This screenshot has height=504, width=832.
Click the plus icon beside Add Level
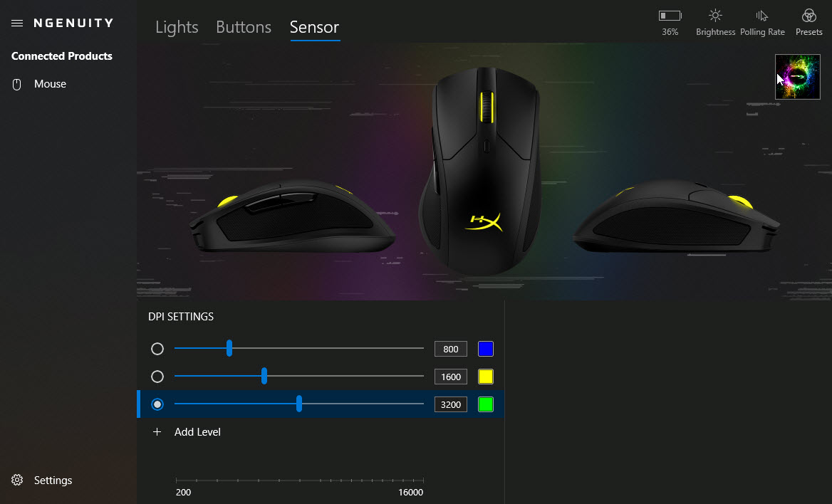(157, 432)
